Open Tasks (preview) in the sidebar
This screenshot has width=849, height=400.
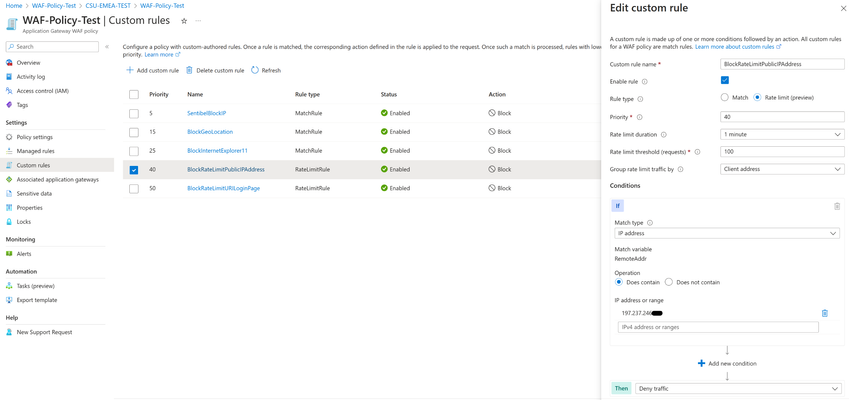(36, 286)
